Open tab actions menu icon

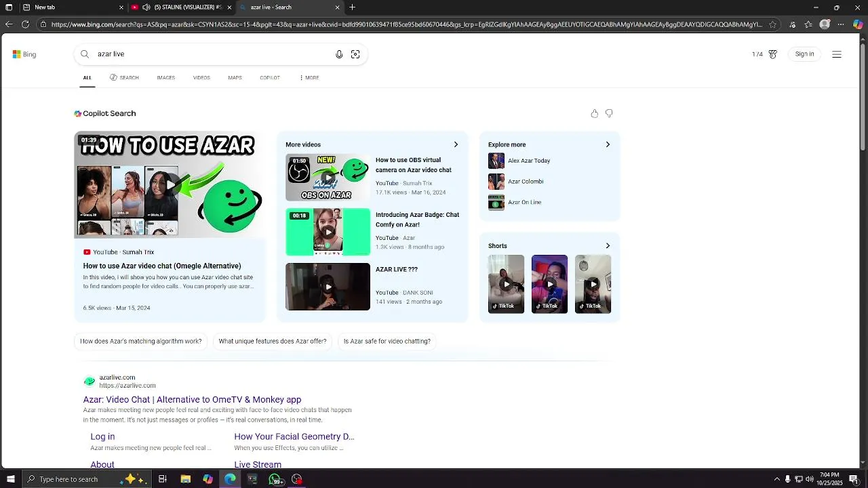[x=9, y=7]
